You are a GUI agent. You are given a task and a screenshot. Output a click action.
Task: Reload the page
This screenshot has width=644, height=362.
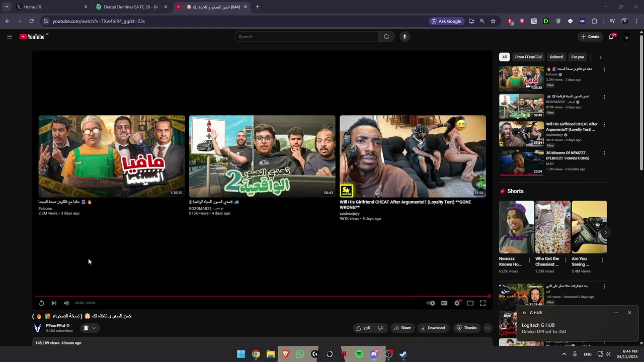31,21
